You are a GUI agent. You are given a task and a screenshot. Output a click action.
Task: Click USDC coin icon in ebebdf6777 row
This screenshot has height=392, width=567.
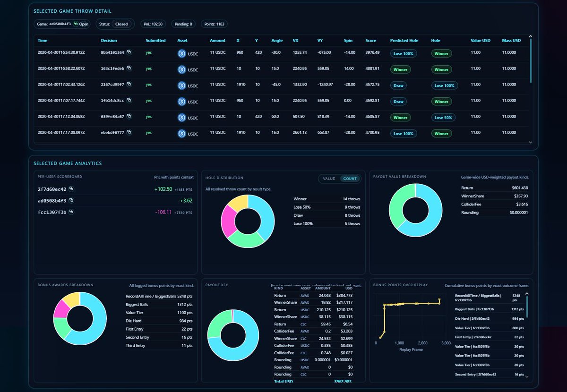181,134
